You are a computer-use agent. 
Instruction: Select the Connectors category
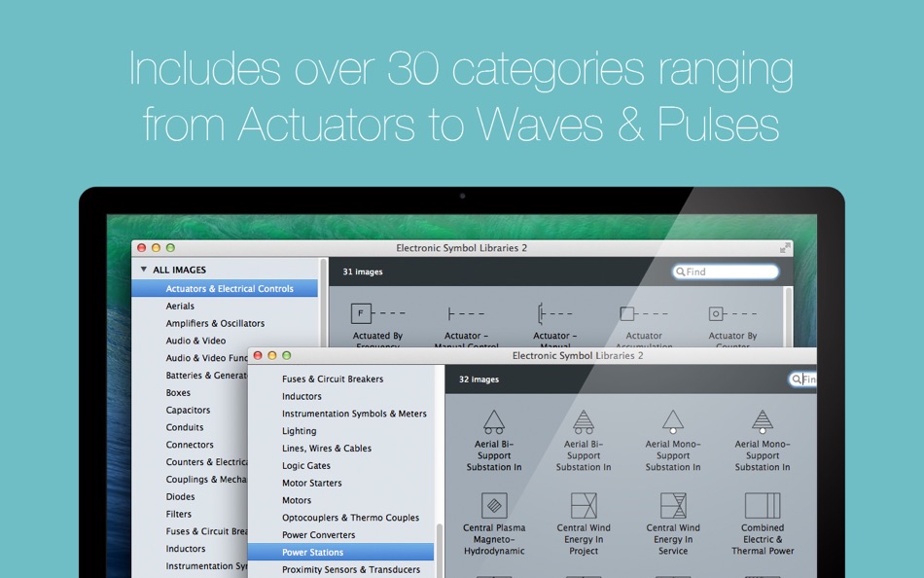point(190,445)
